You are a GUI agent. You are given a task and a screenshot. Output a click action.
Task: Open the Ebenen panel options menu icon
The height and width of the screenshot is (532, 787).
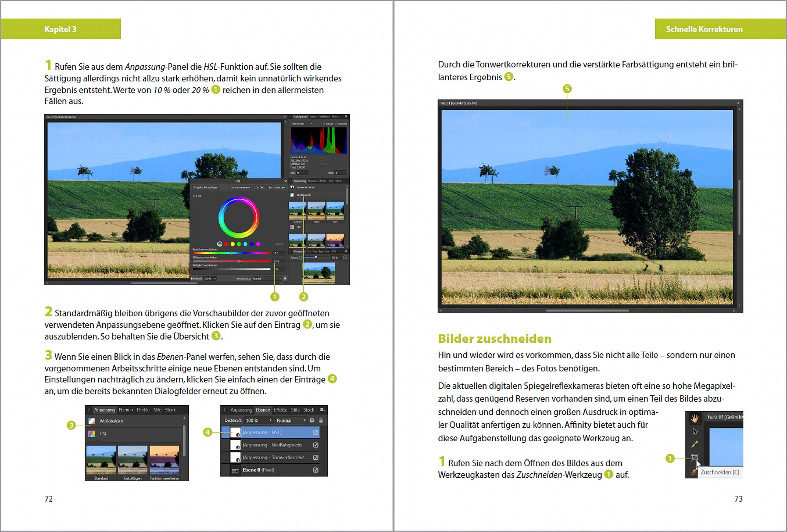(322, 410)
